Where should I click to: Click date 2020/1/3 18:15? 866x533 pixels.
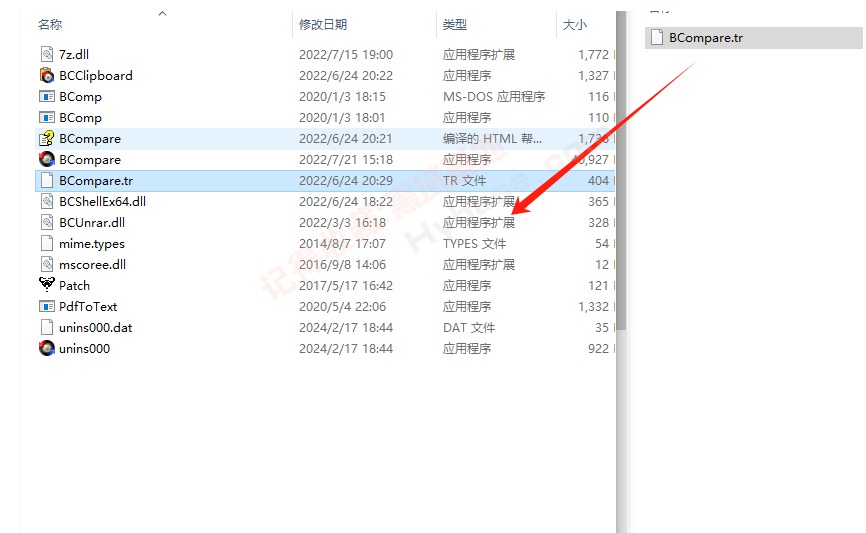[342, 96]
